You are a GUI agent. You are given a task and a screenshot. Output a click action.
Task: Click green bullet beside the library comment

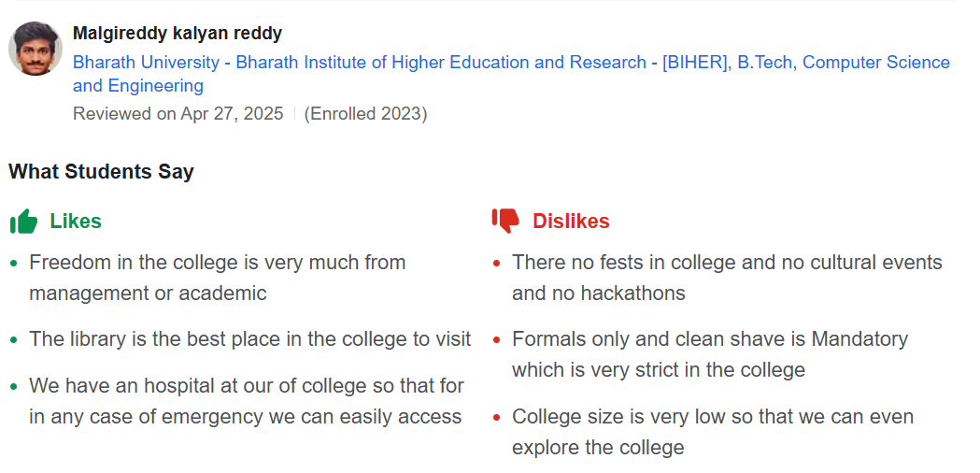[x=13, y=339]
